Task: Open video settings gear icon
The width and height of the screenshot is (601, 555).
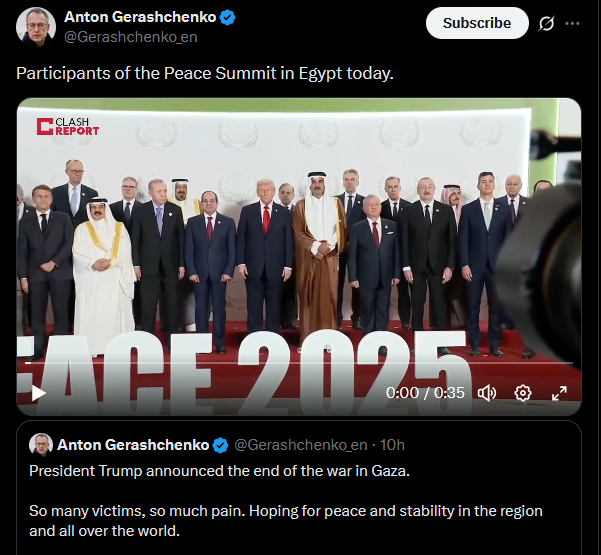Action: [523, 393]
